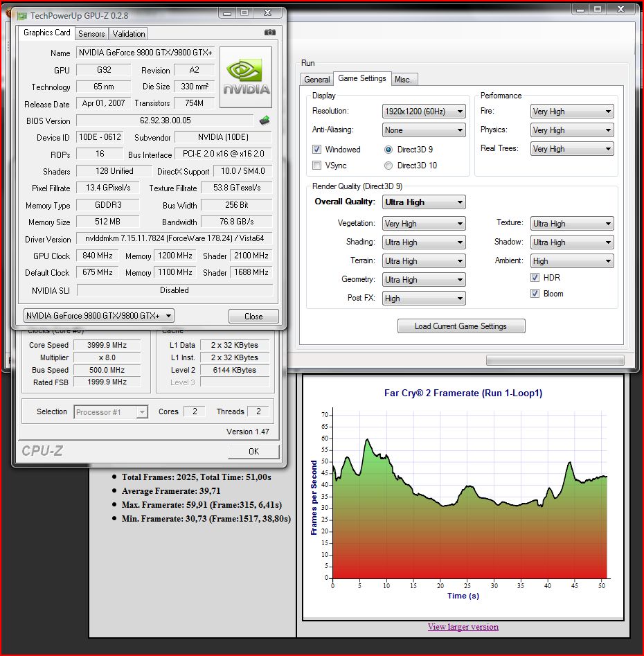The width and height of the screenshot is (644, 656).
Task: Select the Direct3D 9 radio button
Action: click(x=388, y=150)
